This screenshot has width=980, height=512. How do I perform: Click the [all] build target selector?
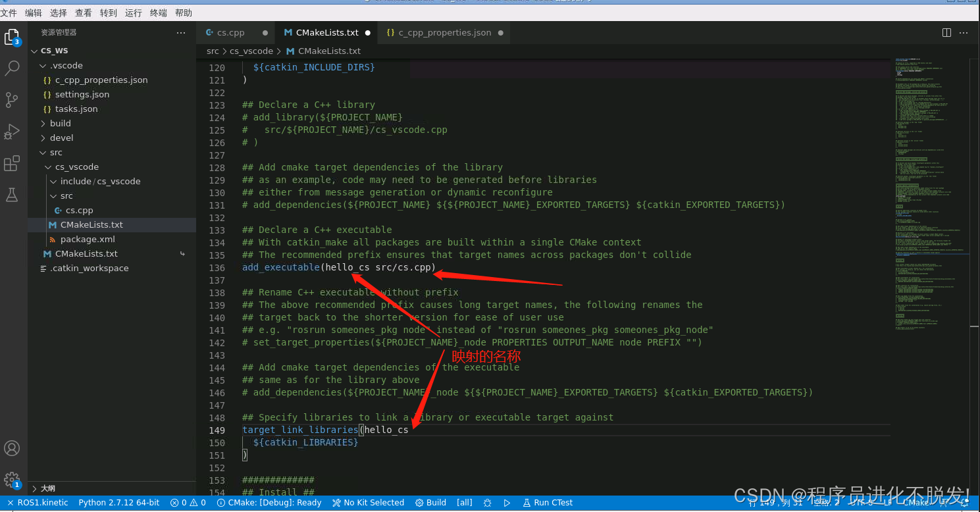point(465,503)
